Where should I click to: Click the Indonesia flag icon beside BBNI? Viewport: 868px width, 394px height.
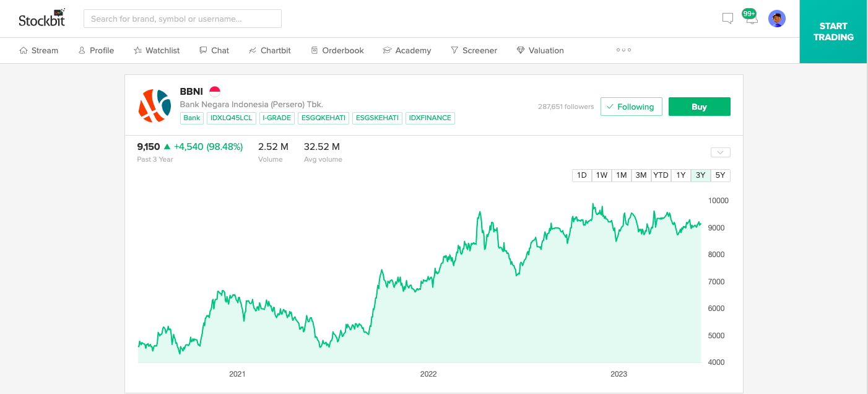point(215,92)
